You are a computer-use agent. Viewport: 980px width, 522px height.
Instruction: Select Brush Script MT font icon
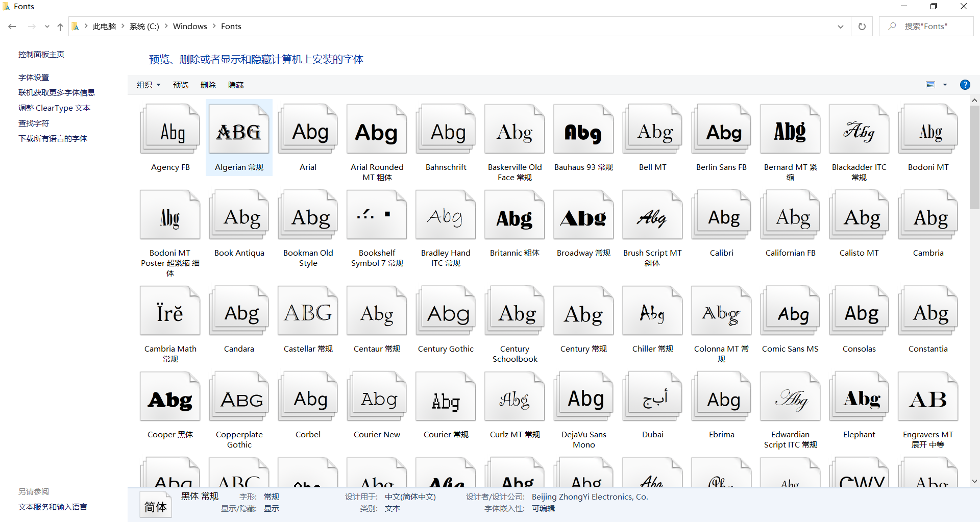[x=652, y=215]
